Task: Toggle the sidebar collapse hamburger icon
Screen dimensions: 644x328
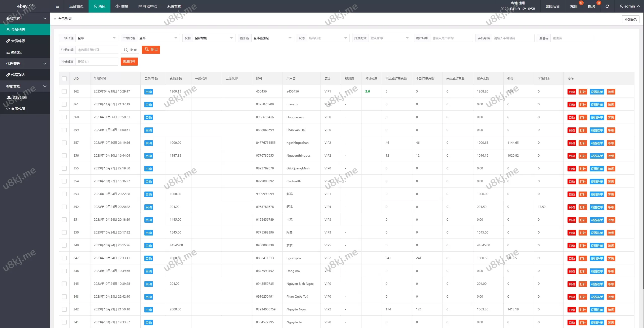Action: 57,6
